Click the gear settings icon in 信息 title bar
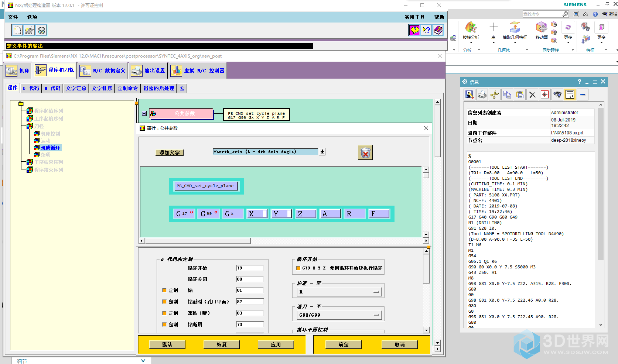The width and height of the screenshot is (618, 364). pos(465,82)
